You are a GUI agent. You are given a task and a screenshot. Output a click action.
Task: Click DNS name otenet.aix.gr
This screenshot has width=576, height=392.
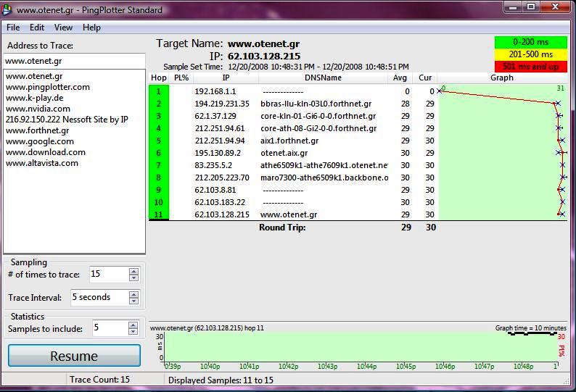[x=284, y=153]
